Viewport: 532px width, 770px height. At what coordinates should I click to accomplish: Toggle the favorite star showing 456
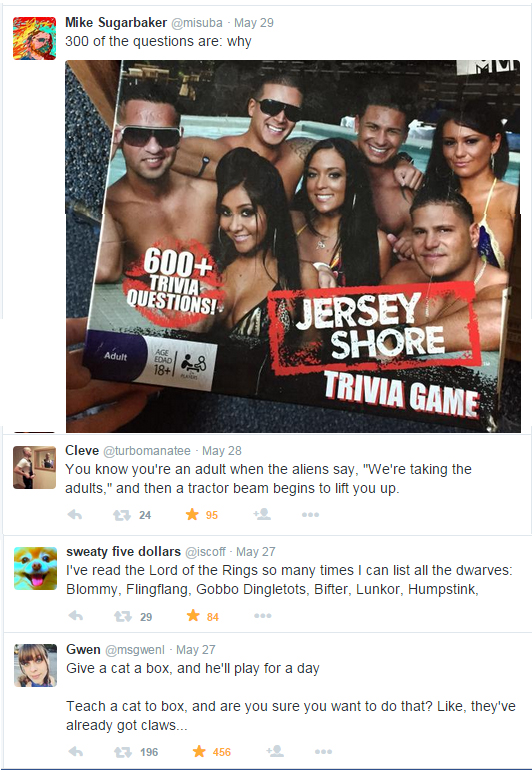tap(199, 751)
